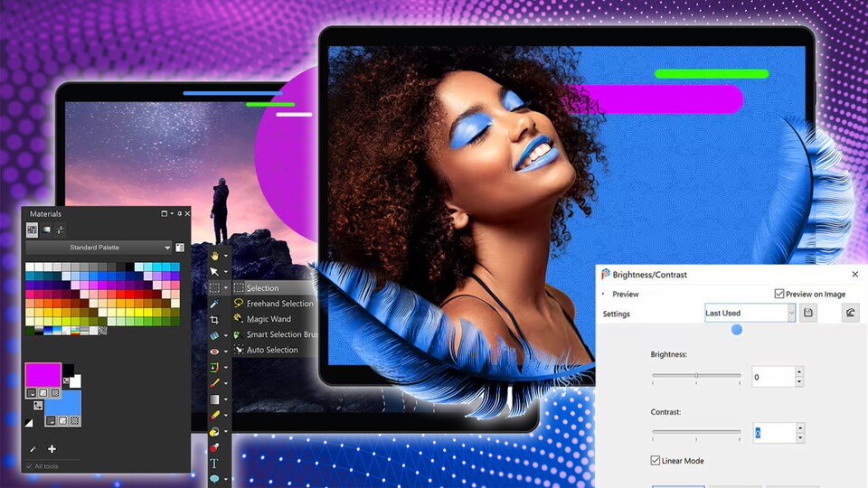Choose Freehand Selection from the flyout
The image size is (868, 488).
(275, 304)
